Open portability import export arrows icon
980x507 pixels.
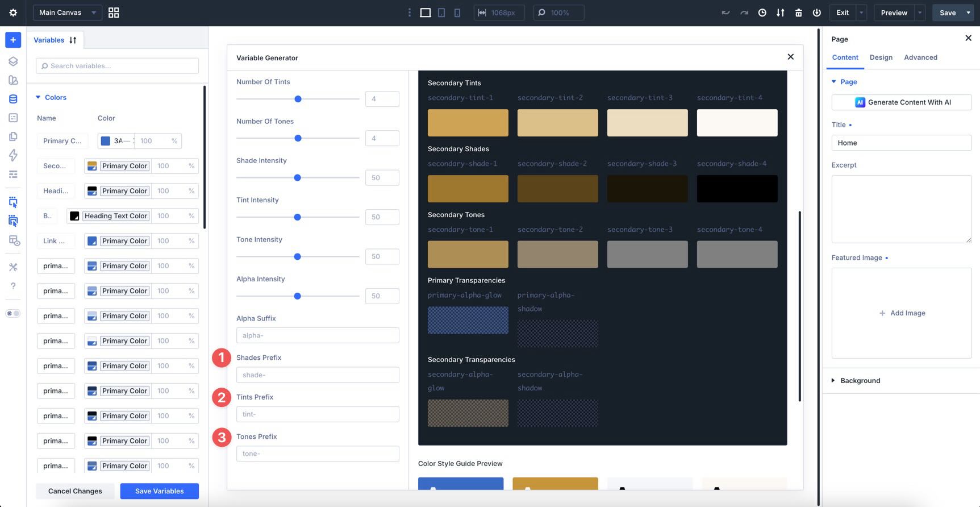780,13
